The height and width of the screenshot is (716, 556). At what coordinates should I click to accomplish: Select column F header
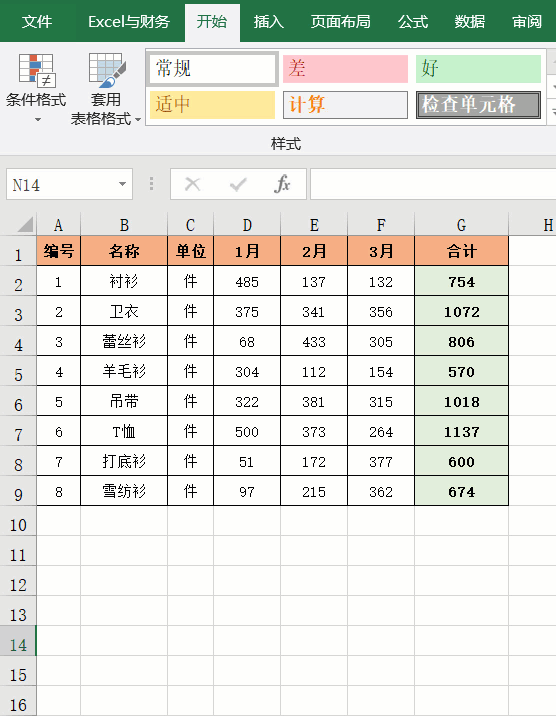[381, 225]
